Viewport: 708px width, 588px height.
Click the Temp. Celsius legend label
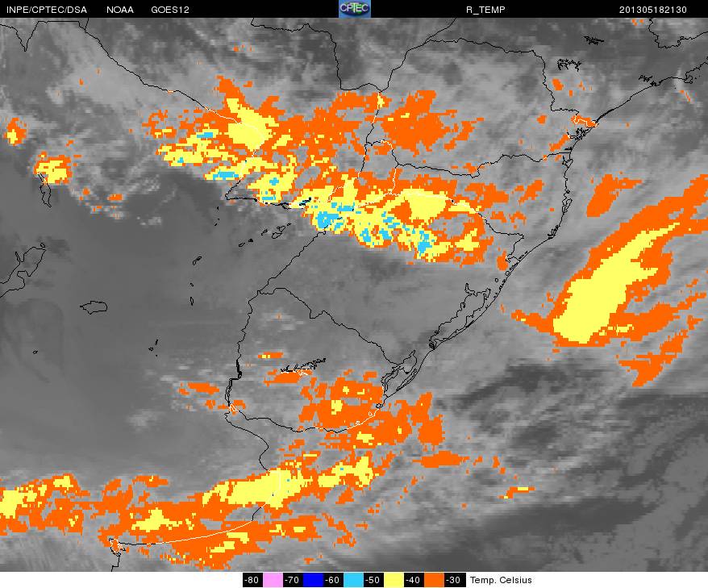point(501,580)
